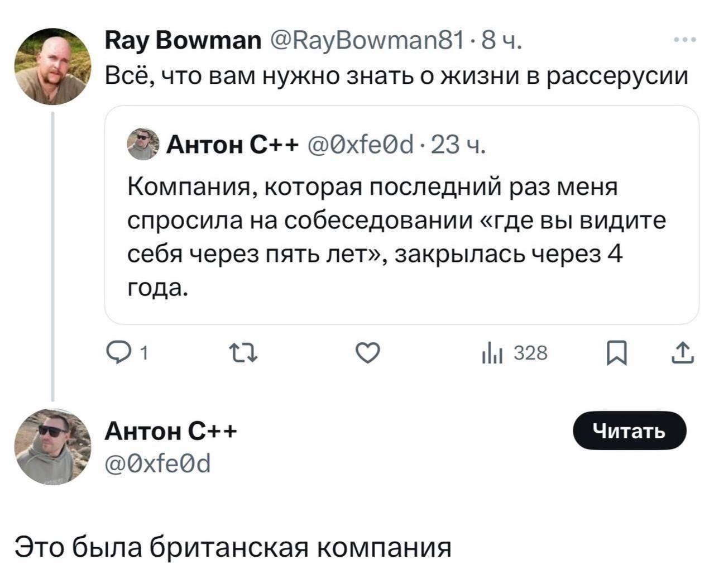Like the tweet with the heart icon
Image resolution: width=714 pixels, height=588 pixels.
coord(367,353)
